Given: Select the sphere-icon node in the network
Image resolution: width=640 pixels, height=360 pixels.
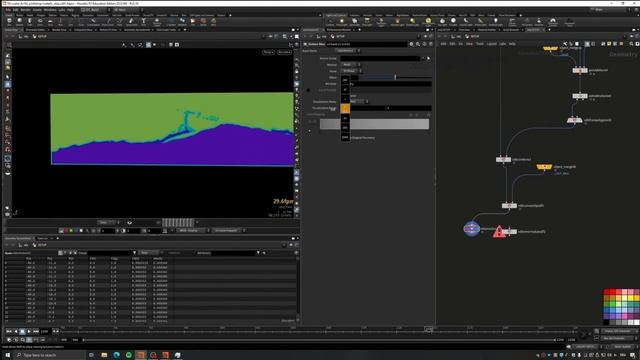Looking at the screenshot, I should tap(471, 229).
